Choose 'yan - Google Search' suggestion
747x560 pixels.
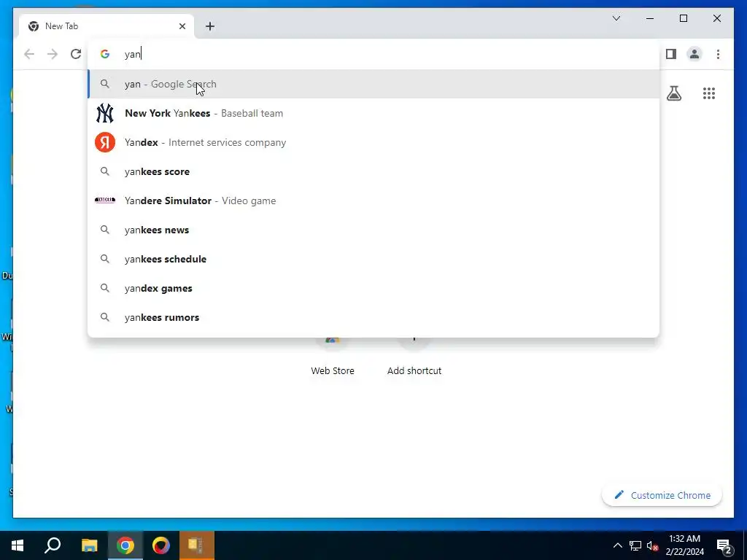click(374, 84)
